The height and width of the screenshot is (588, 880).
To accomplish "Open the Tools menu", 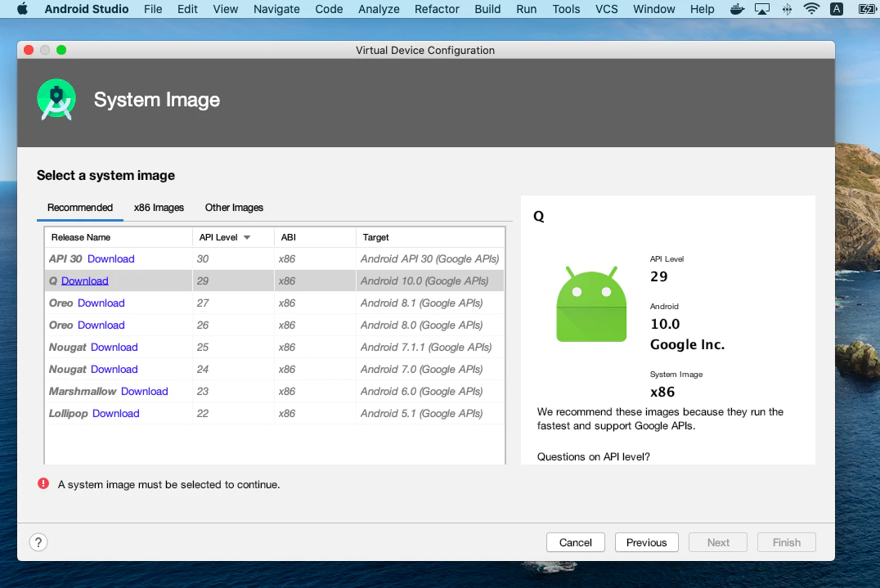I will pyautogui.click(x=566, y=9).
